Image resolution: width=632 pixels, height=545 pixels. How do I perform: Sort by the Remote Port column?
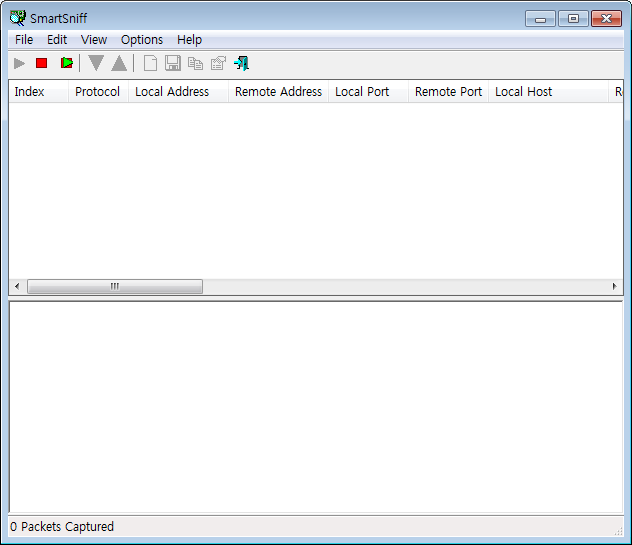[x=448, y=92]
